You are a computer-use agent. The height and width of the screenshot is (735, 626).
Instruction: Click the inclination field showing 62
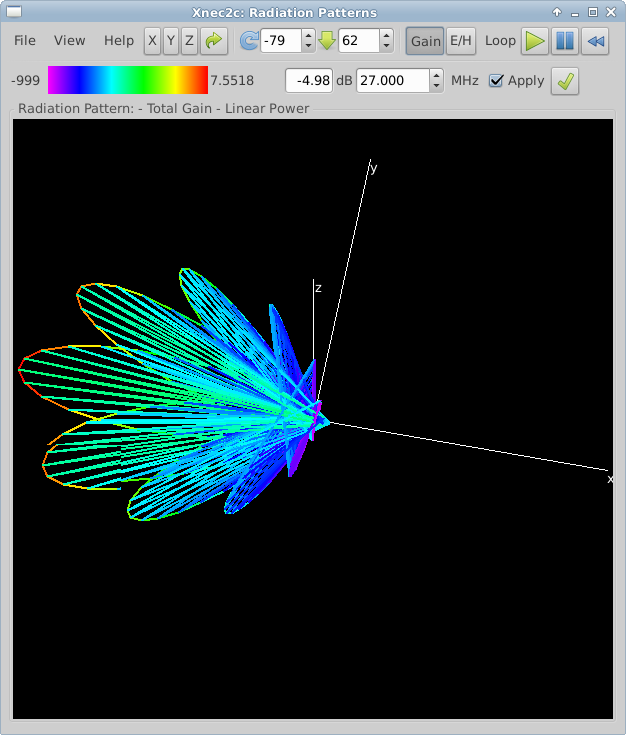(x=359, y=41)
